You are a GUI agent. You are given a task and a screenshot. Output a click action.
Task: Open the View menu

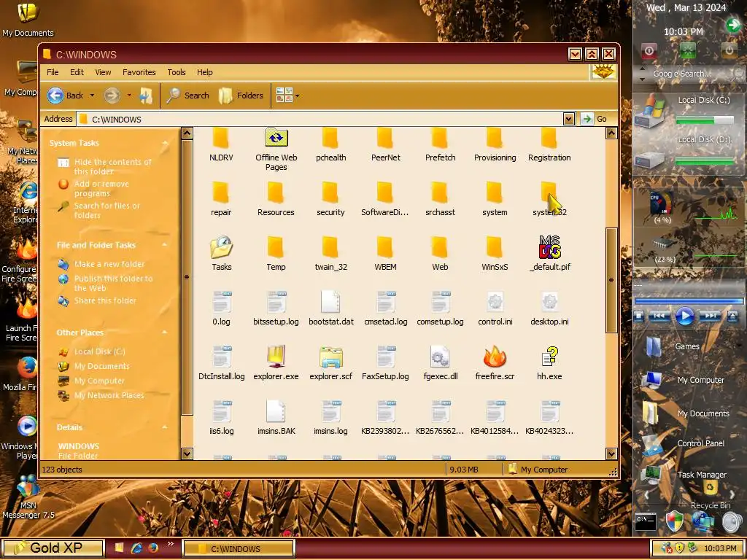103,72
